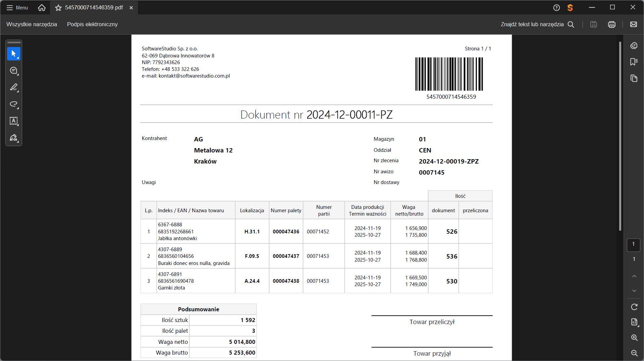Open the Bookmarks panel icon
The width and height of the screenshot is (644, 361).
click(x=634, y=62)
